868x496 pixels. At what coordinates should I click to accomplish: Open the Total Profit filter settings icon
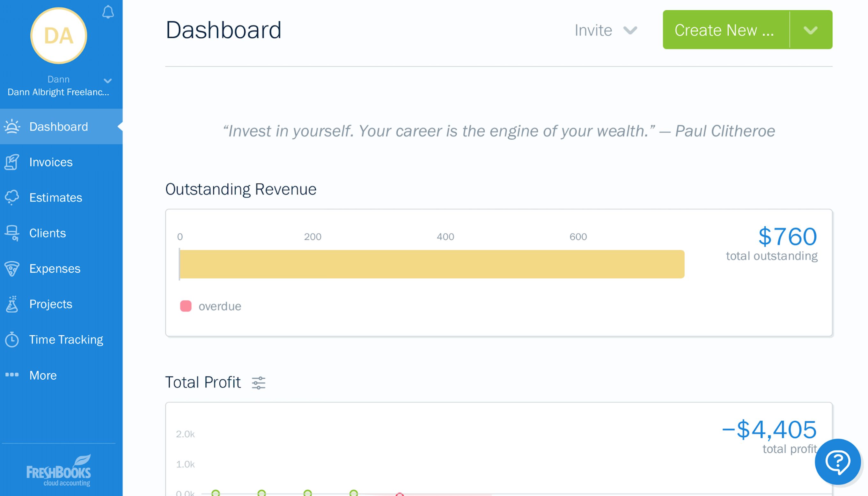click(x=258, y=383)
